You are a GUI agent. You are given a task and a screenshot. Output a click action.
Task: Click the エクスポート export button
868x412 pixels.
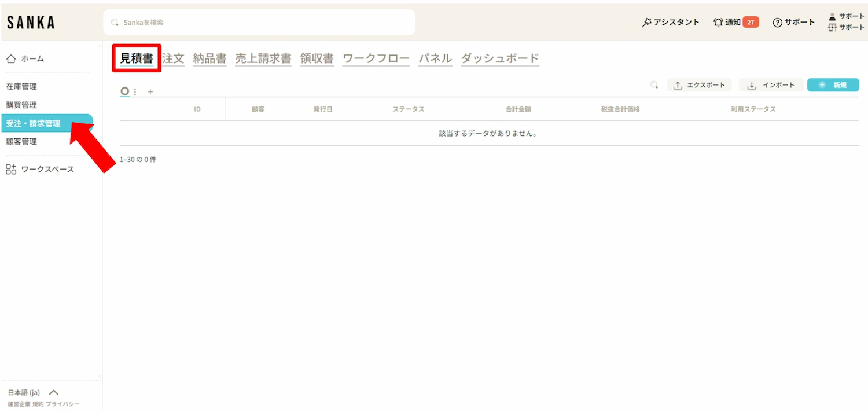699,85
